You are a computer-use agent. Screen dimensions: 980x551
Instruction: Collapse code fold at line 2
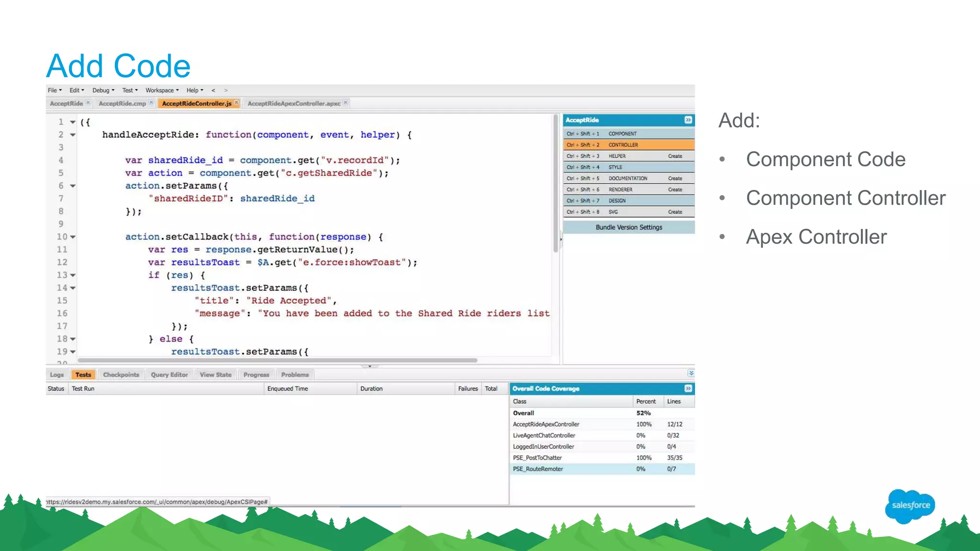(73, 135)
